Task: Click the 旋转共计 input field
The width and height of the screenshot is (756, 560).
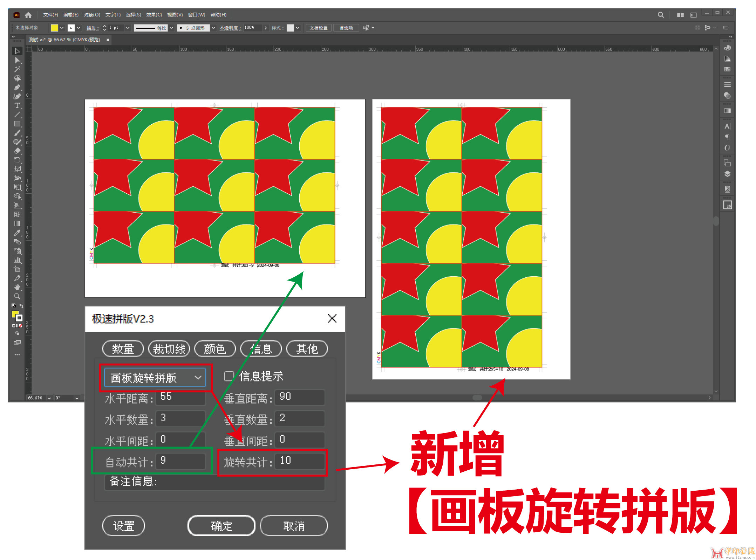Action: [299, 461]
